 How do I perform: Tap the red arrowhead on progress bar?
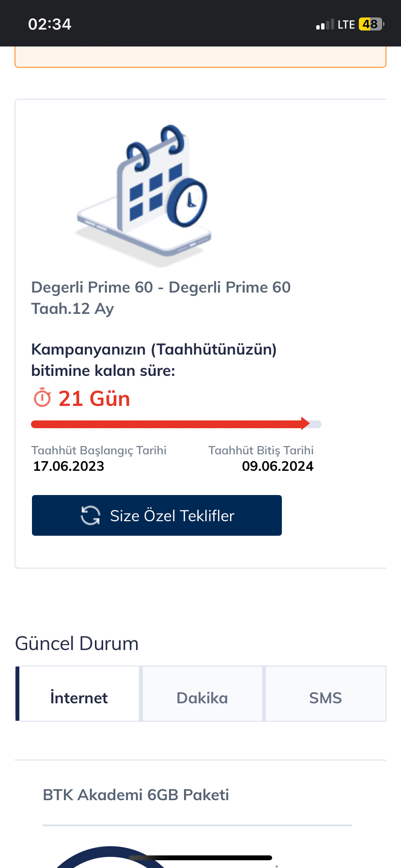pos(305,423)
